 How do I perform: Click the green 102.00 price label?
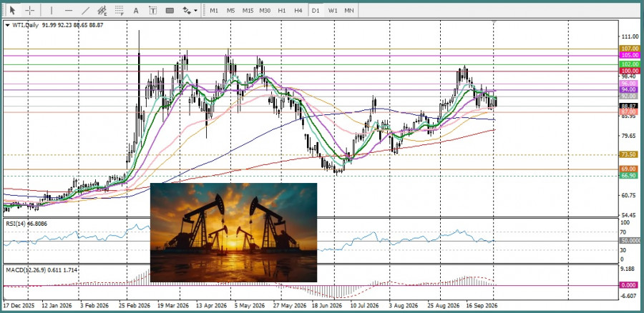pos(629,64)
